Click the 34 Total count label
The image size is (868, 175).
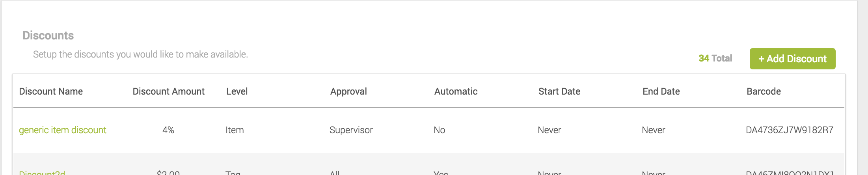click(715, 58)
